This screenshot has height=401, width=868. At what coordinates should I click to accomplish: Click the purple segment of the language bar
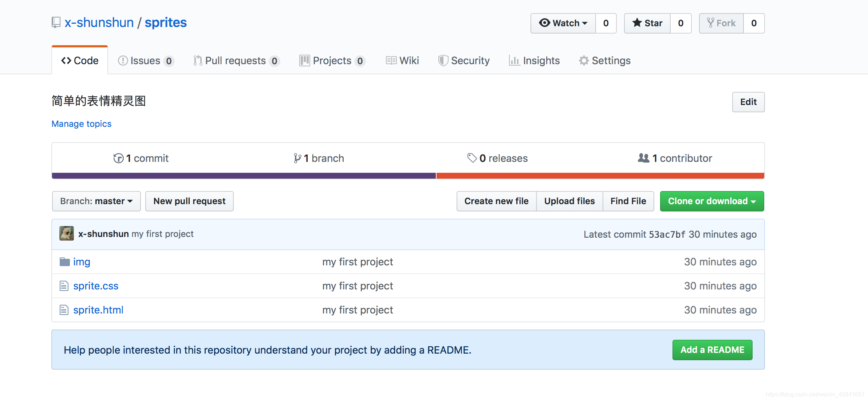click(x=244, y=176)
